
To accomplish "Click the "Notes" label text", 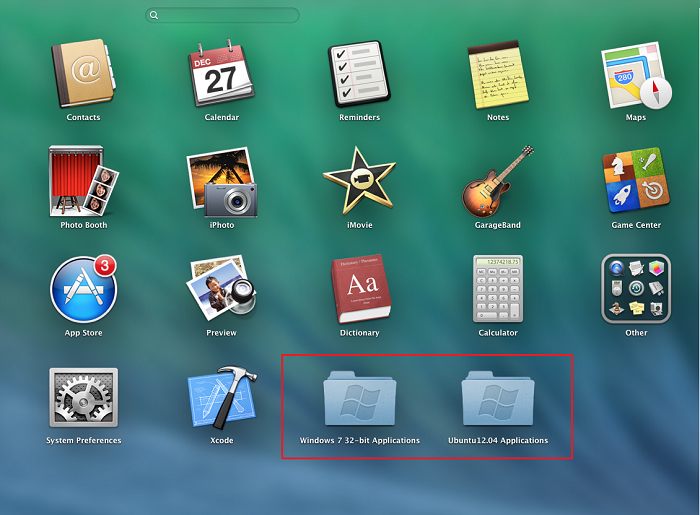I will (498, 117).
